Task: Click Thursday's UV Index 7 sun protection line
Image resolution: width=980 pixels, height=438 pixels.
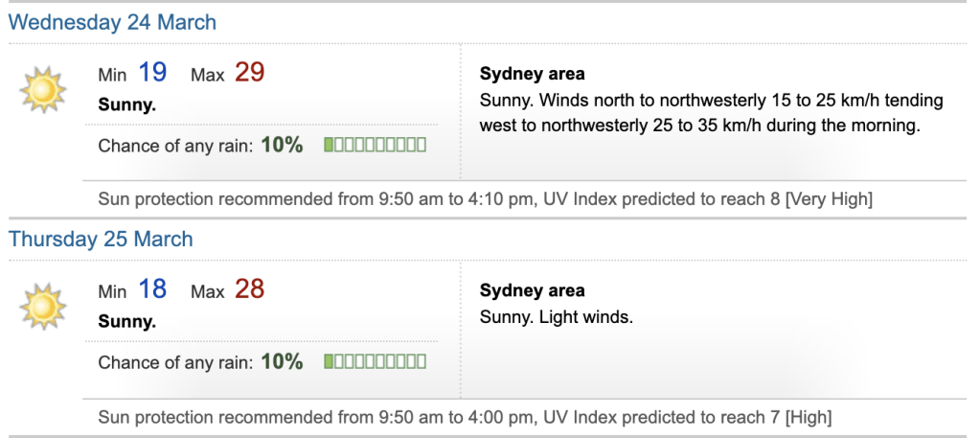Action: 465,417
